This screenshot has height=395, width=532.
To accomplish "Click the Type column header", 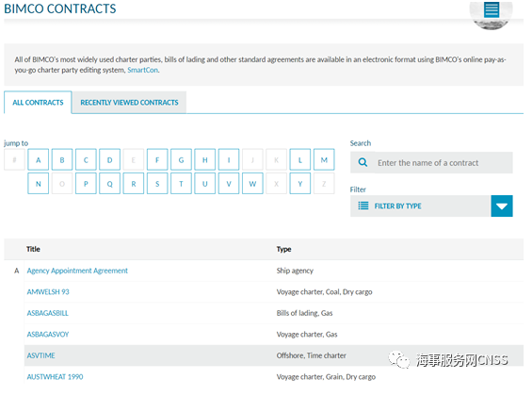I will coord(283,249).
